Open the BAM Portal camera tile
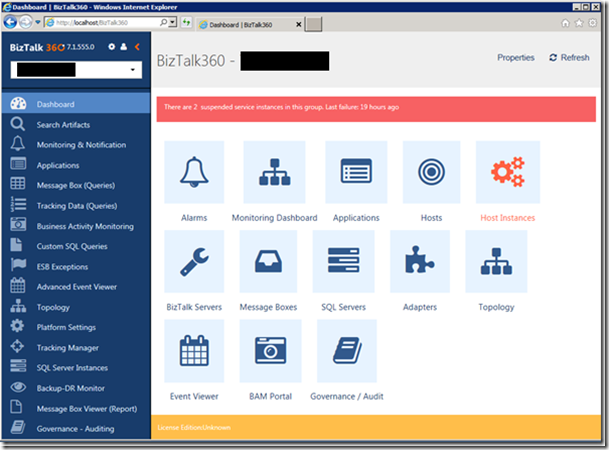 (270, 351)
